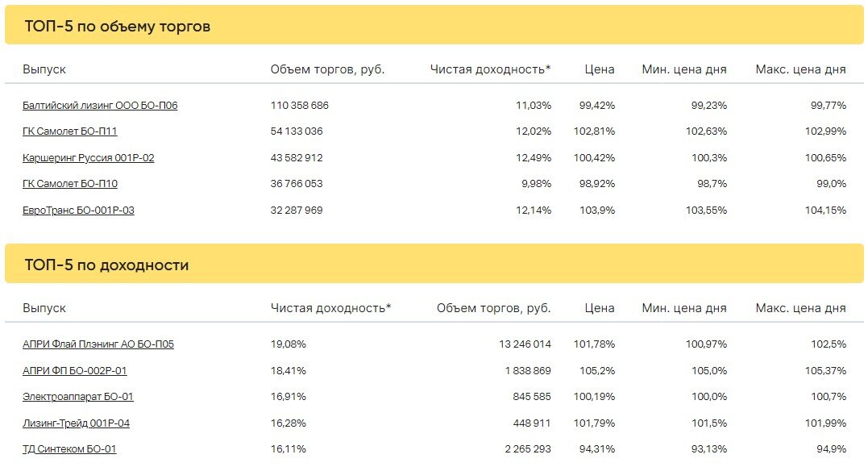
Task: Click Макс. цена дня header in top table
Action: [800, 69]
